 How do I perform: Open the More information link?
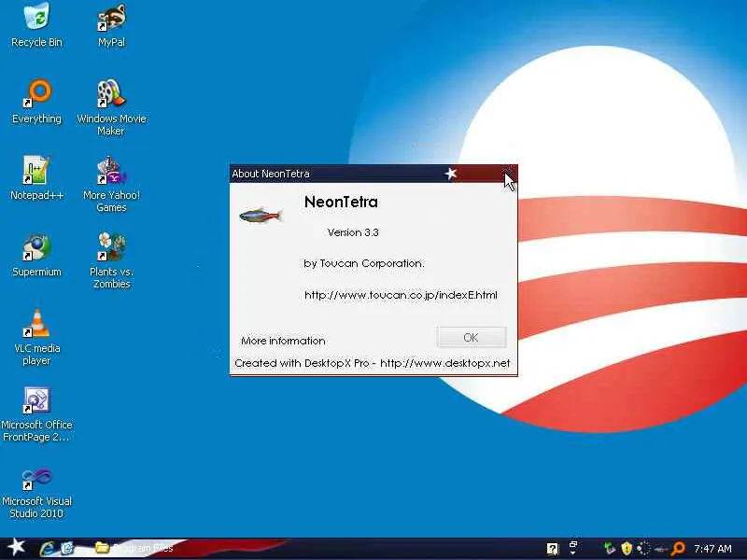pyautogui.click(x=283, y=341)
